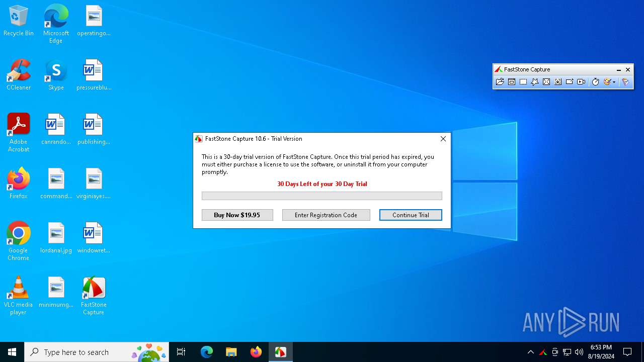Click the taskbar search box
The height and width of the screenshot is (362, 644).
point(97,352)
